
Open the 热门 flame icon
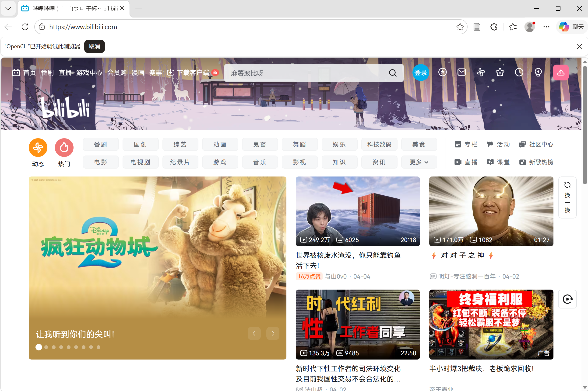pyautogui.click(x=64, y=148)
